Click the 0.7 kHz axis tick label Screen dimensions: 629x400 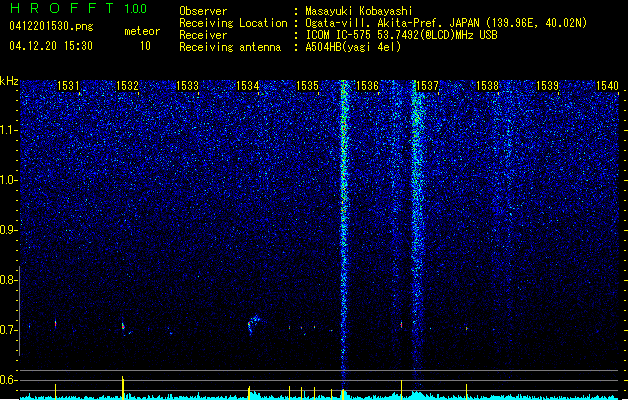point(8,330)
